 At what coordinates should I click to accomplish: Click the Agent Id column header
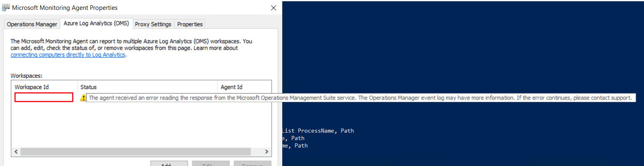[x=244, y=87]
